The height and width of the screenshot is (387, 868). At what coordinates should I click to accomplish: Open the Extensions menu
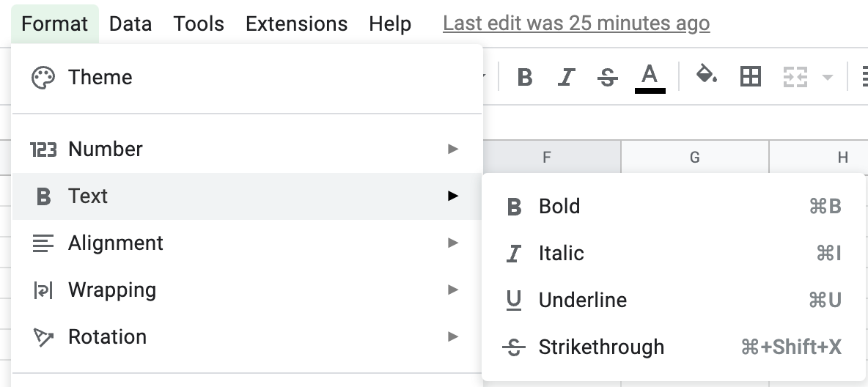(x=296, y=23)
